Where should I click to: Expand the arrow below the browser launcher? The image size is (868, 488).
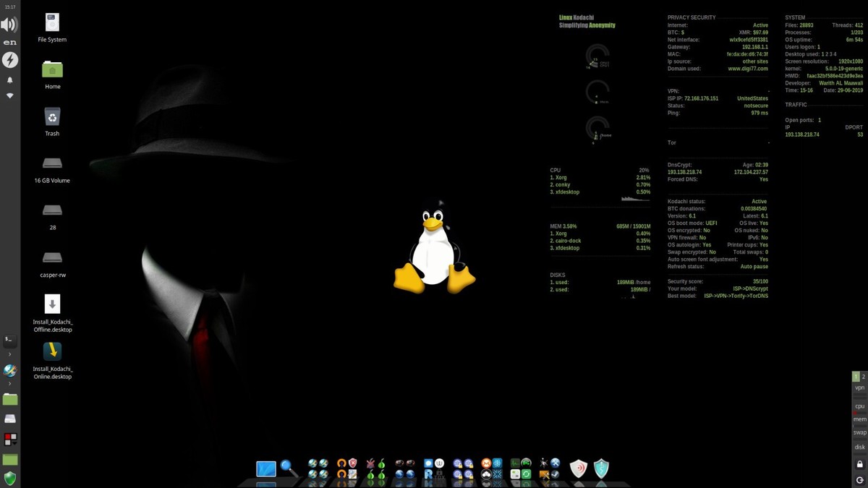9,383
